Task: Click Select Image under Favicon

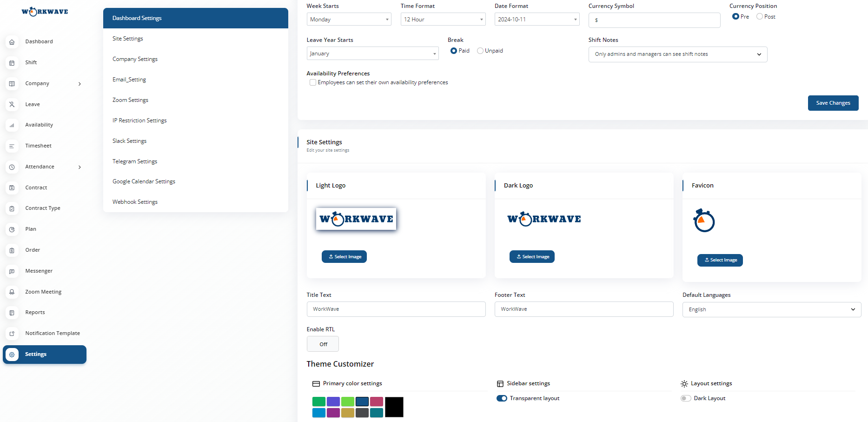Action: coord(720,260)
